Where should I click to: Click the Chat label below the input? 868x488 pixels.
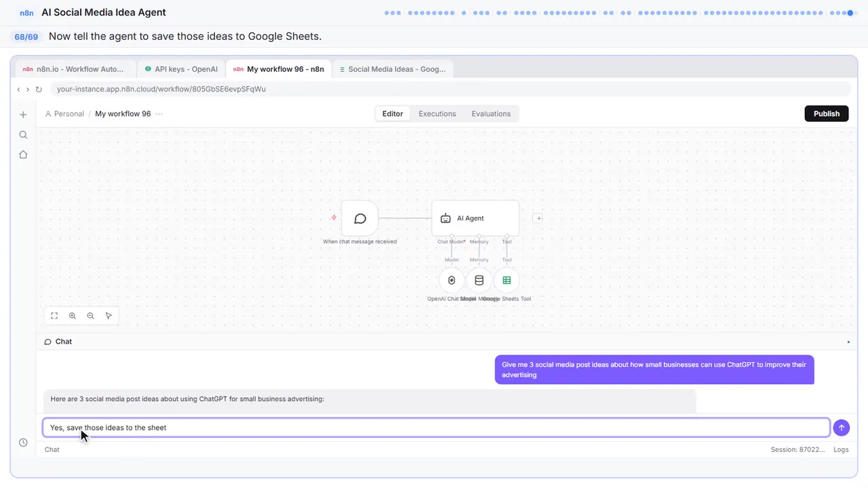[52, 449]
